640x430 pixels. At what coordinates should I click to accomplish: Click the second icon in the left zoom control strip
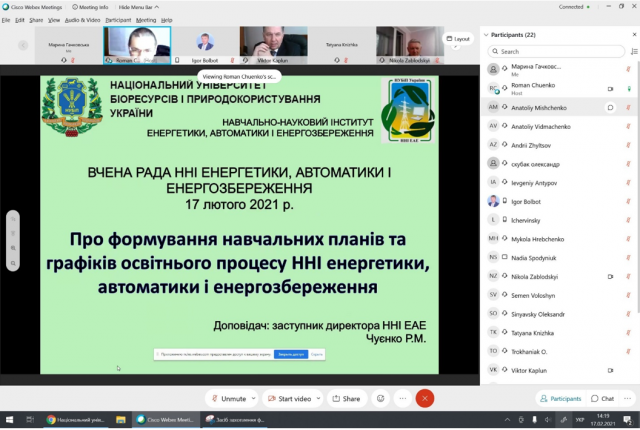[13, 233]
